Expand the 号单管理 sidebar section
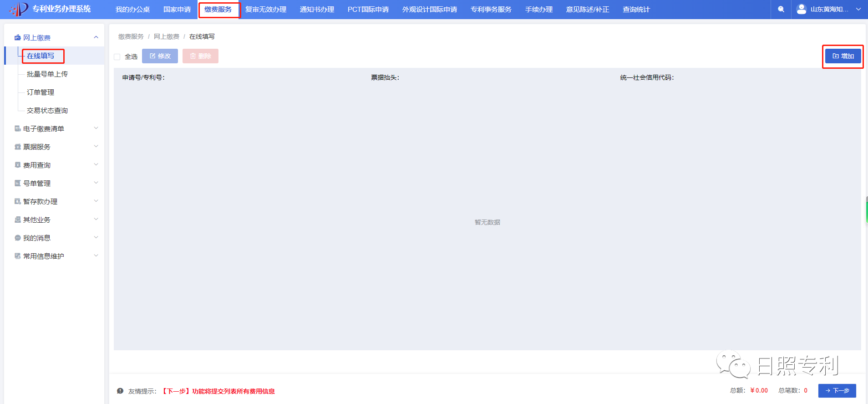The height and width of the screenshot is (404, 868). pos(96,183)
